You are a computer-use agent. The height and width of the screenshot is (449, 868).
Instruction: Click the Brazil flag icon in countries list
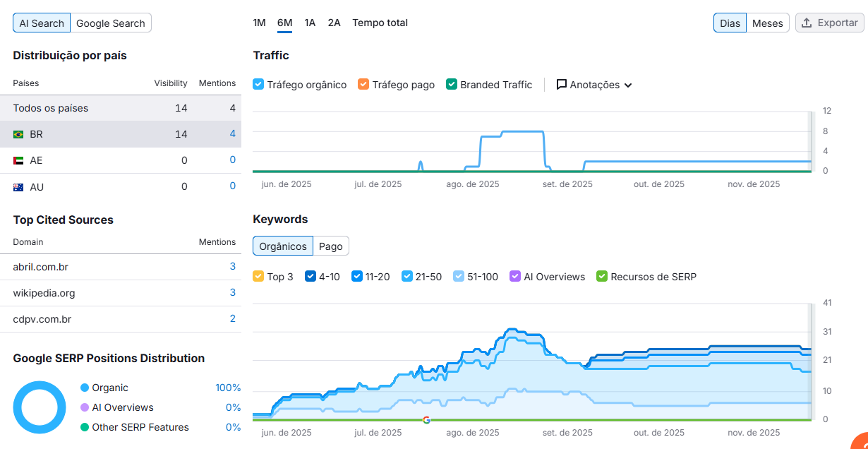click(18, 134)
